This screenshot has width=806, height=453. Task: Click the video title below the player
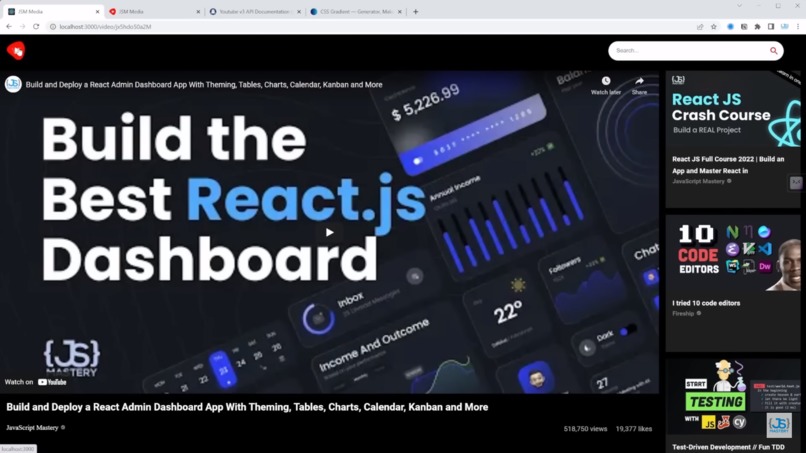[x=247, y=407]
